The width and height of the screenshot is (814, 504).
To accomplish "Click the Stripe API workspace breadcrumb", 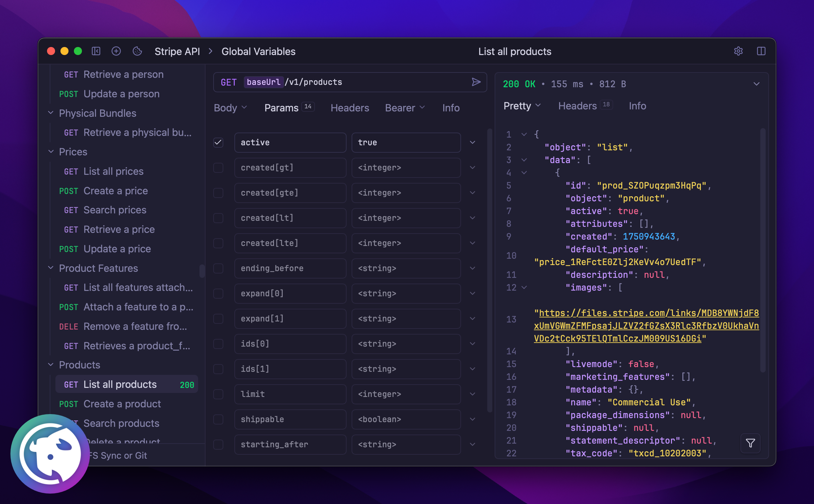I will (x=177, y=51).
